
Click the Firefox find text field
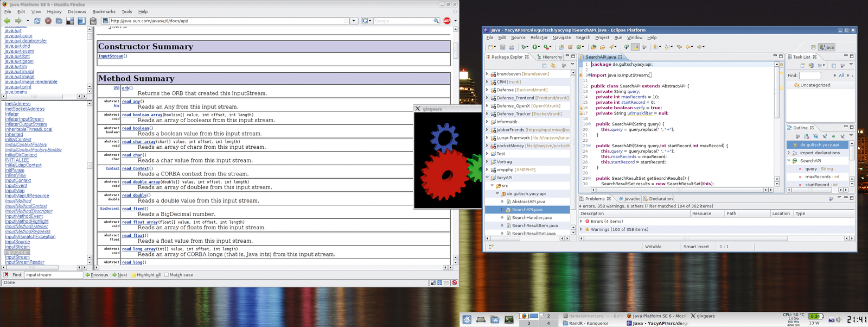[x=53, y=275]
